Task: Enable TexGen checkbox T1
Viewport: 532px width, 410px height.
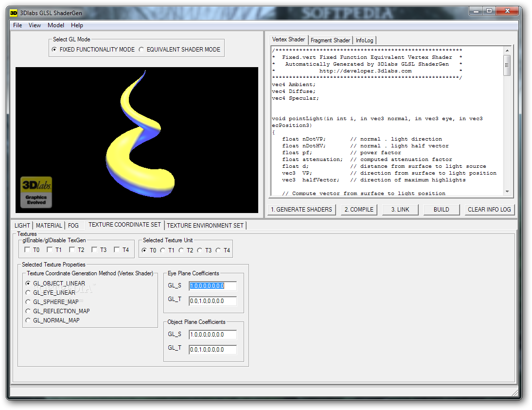Action: (50, 250)
